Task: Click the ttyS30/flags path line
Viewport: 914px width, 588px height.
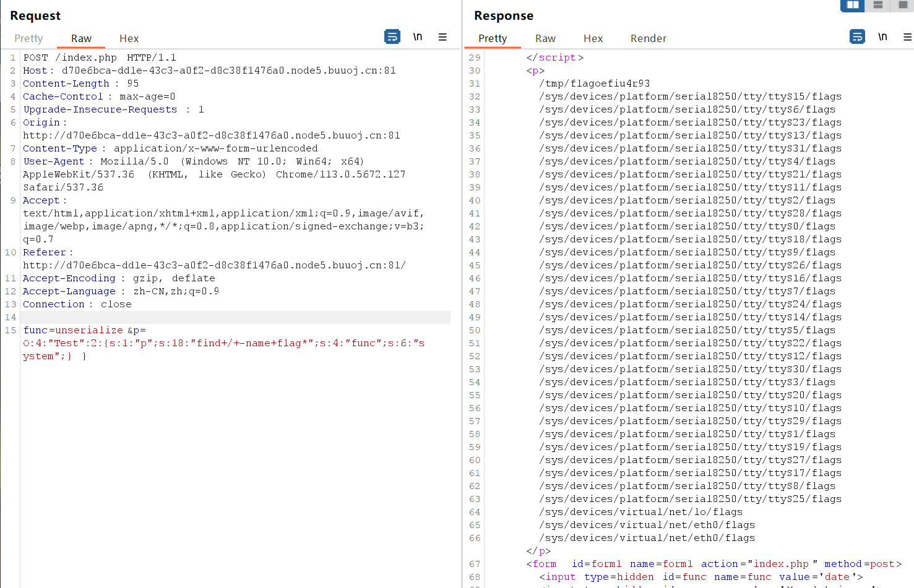Action: [x=690, y=369]
